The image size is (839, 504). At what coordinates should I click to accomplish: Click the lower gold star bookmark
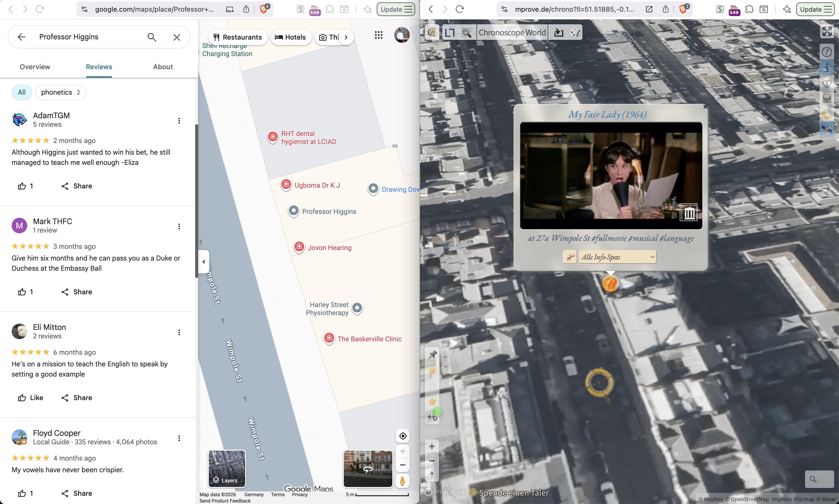[432, 402]
